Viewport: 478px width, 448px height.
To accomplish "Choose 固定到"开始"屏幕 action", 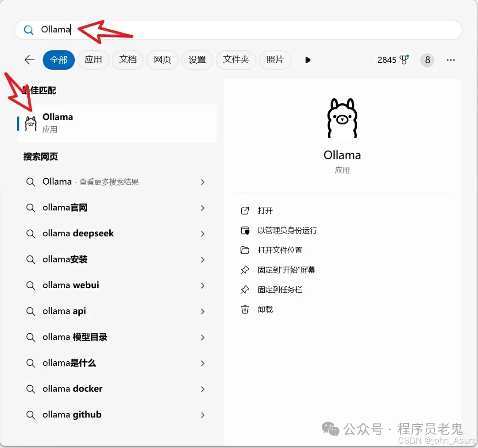I will click(x=286, y=270).
